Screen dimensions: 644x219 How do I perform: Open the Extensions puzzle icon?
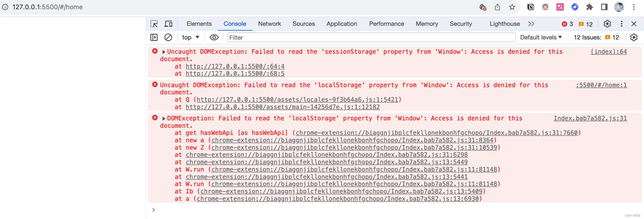pos(590,7)
